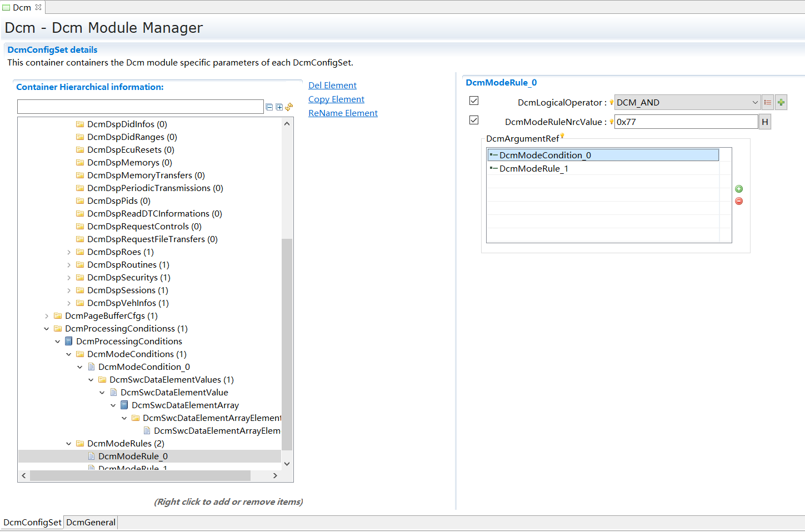The image size is (805, 532).
Task: Toggle the DcmLogicalOperator checkbox
Action: (x=474, y=101)
